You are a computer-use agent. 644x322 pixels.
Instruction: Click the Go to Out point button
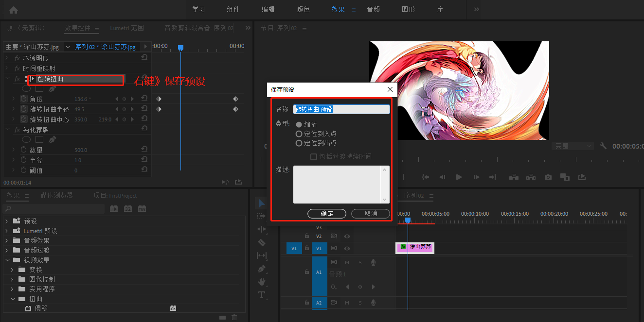point(492,177)
